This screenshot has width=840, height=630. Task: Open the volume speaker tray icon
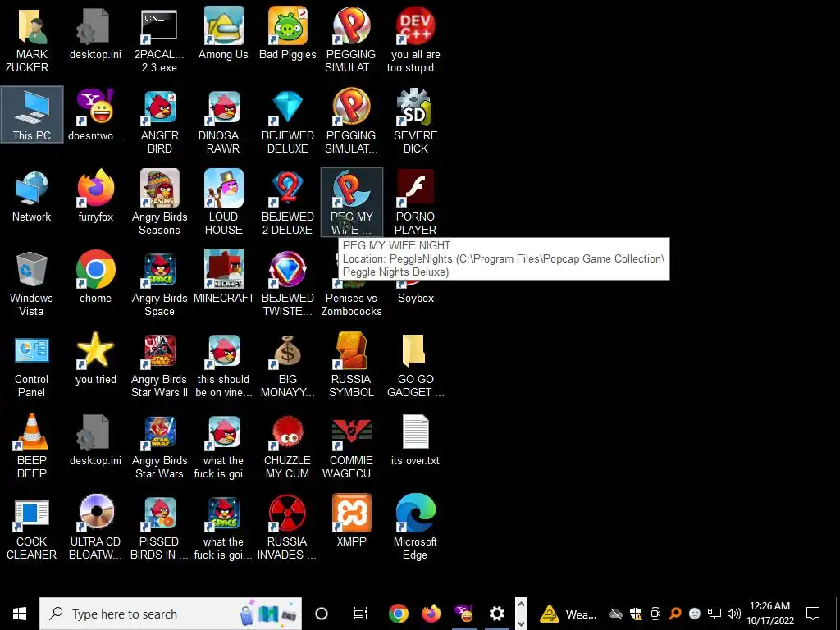click(x=734, y=614)
